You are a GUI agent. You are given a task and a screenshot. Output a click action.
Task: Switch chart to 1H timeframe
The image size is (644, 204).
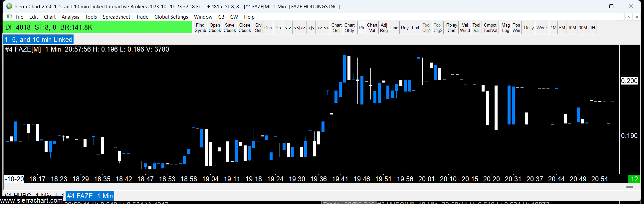point(592,28)
